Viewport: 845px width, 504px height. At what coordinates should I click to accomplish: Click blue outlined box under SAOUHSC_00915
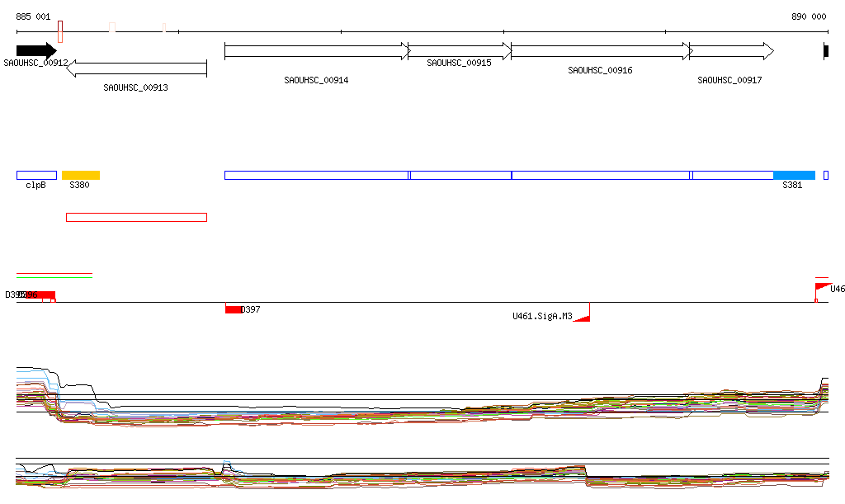click(460, 175)
